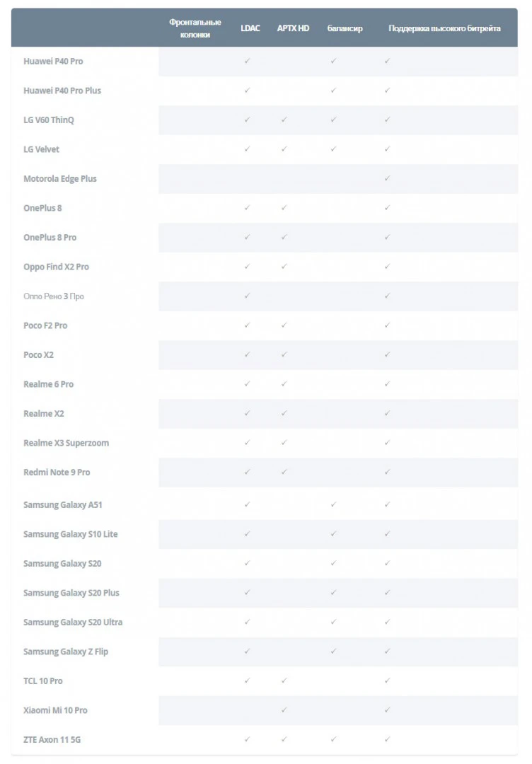The width and height of the screenshot is (532, 764).
Task: Click балансир checkmark for Samsung Galaxy A51
Action: 333,505
